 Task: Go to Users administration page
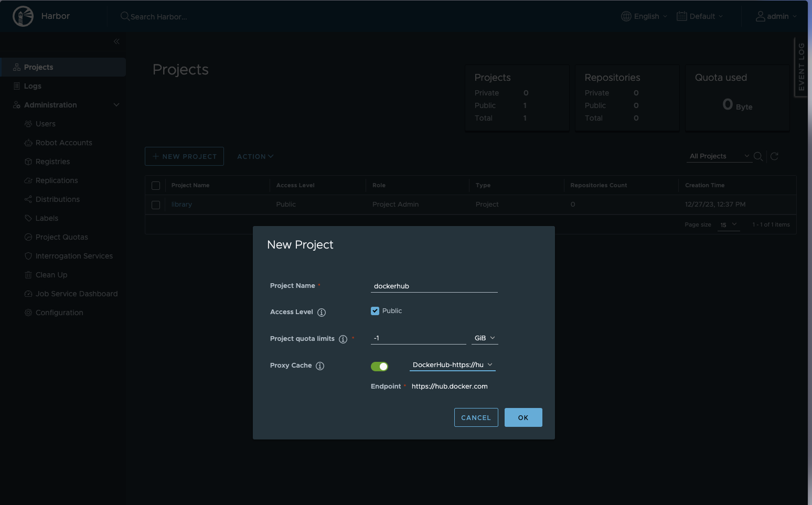click(46, 124)
